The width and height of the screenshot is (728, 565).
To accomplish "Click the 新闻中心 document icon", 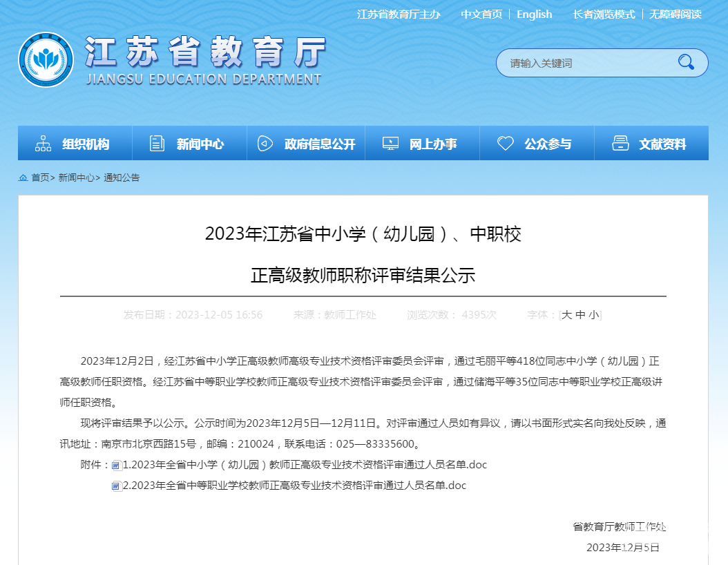I will [x=157, y=144].
